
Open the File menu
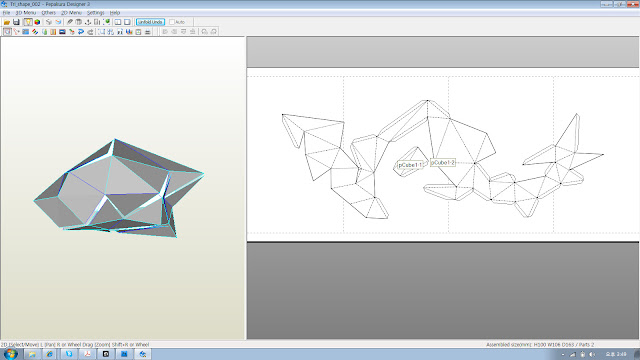point(6,13)
